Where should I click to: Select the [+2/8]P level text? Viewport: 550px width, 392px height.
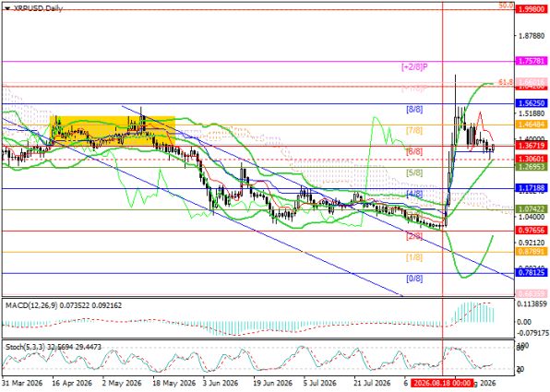point(414,66)
